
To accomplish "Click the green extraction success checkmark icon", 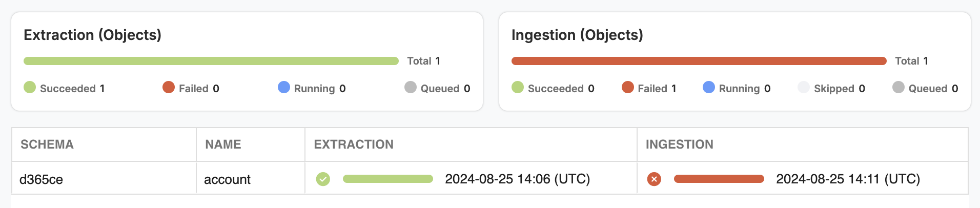I will click(323, 179).
